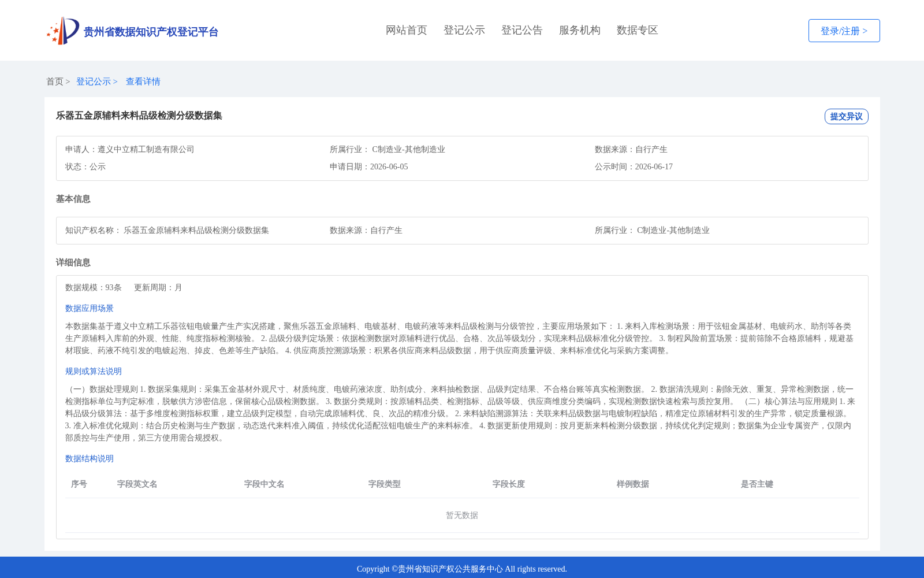The height and width of the screenshot is (578, 924).
Task: Click the 更新周期：月 text
Action: (x=158, y=287)
